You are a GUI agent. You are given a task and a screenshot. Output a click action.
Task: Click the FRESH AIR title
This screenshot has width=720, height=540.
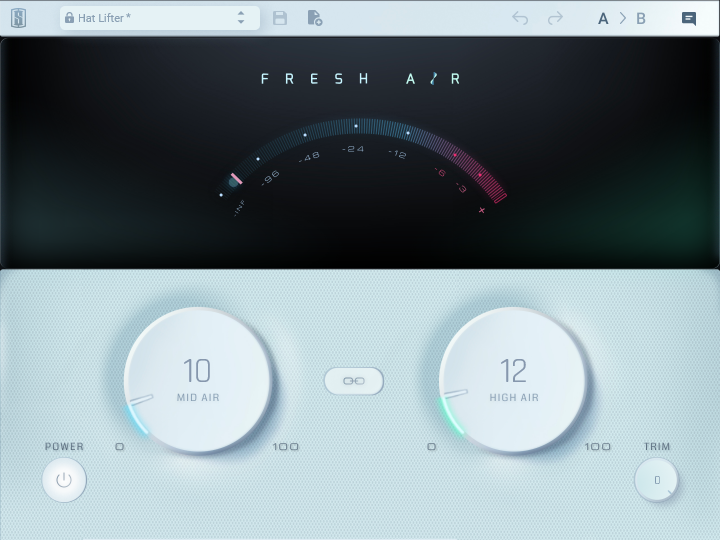tap(360, 79)
